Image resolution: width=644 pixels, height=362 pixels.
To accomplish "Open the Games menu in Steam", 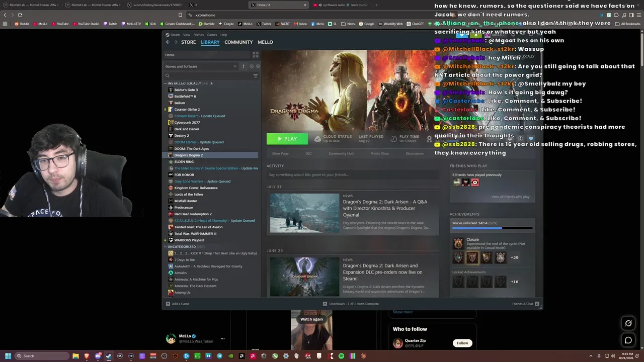I will tap(212, 35).
